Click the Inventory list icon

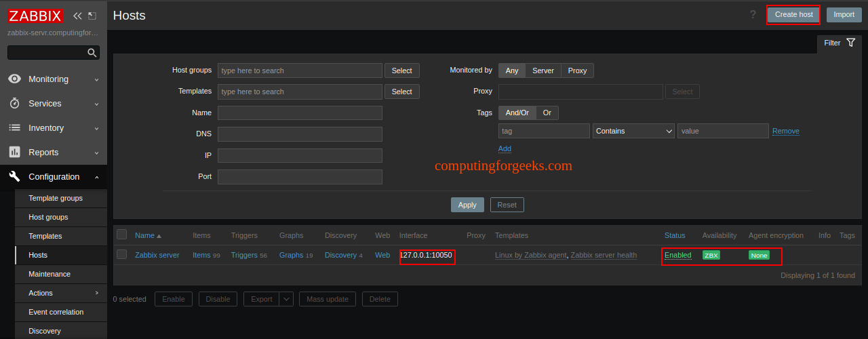click(x=14, y=128)
